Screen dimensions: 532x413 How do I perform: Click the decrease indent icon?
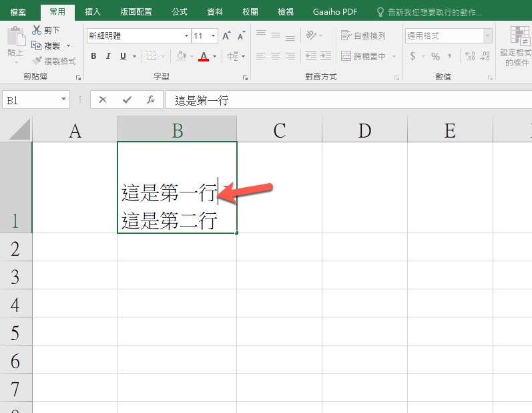[x=311, y=56]
